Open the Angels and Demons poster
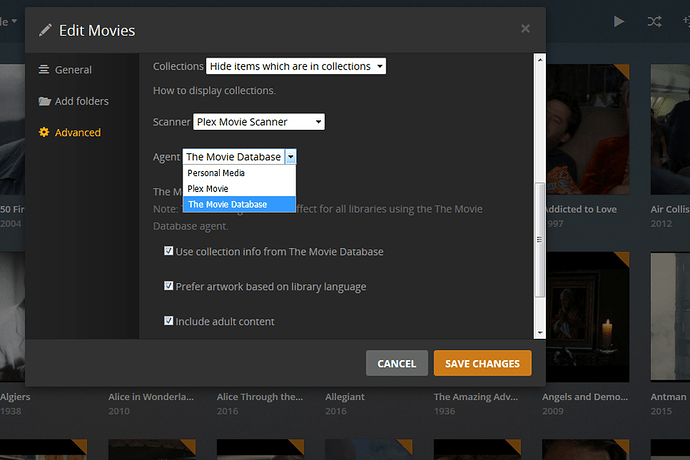The height and width of the screenshot is (460, 690). 587,317
